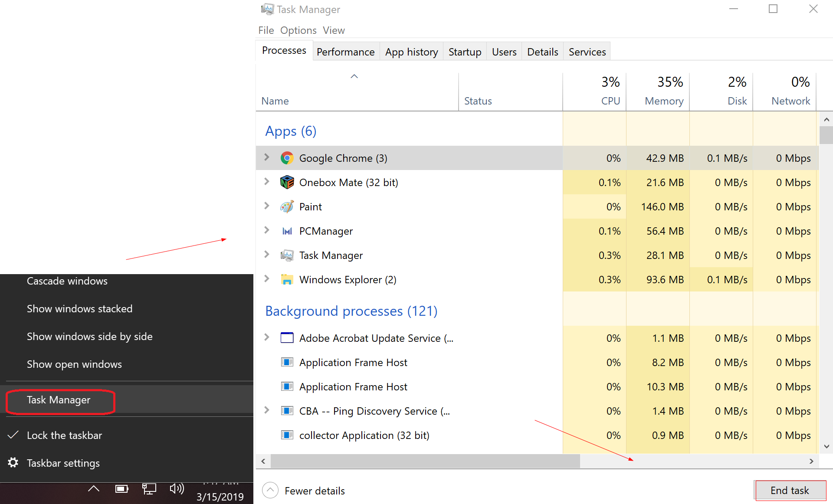The height and width of the screenshot is (504, 833).
Task: Click the Google Chrome process icon
Action: click(287, 158)
